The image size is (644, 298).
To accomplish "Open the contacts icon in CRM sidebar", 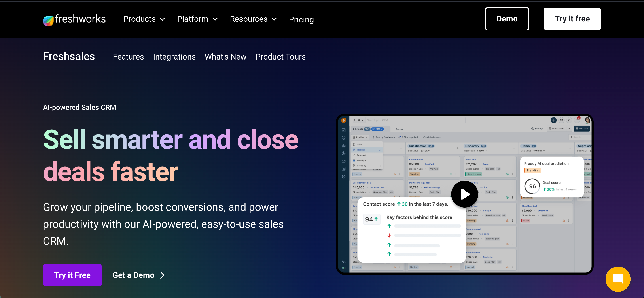I will click(x=344, y=138).
